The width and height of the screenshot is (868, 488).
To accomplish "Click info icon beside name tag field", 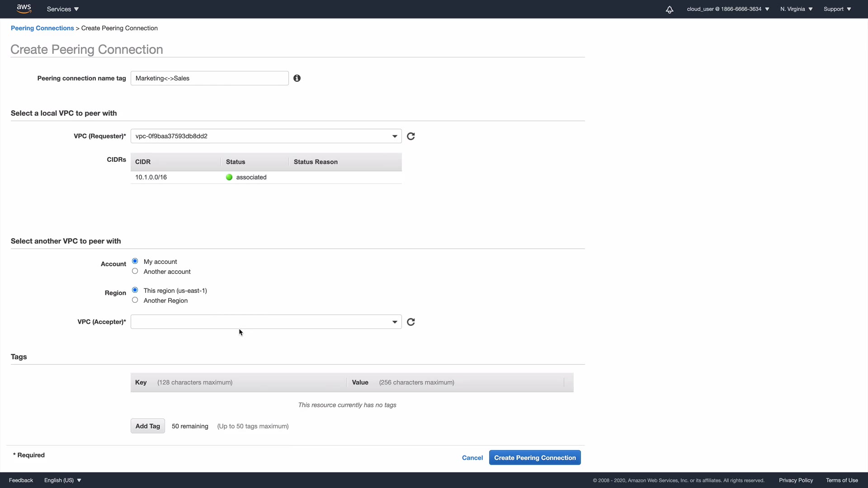I will (x=297, y=78).
